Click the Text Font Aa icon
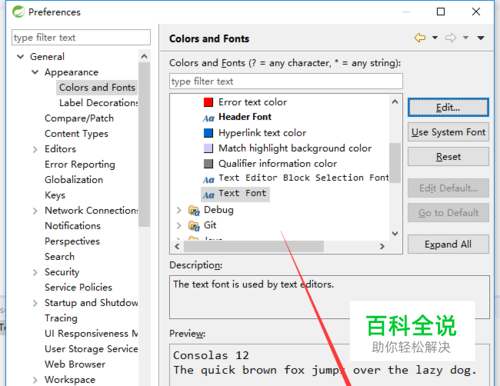Image resolution: width=500 pixels, height=386 pixels. pyautogui.click(x=209, y=195)
